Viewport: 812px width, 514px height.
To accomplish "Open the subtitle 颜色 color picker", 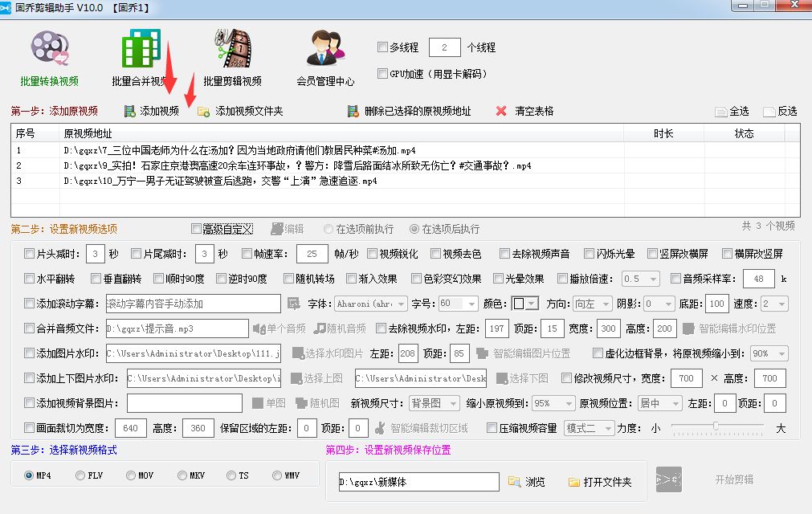I will pos(525,304).
